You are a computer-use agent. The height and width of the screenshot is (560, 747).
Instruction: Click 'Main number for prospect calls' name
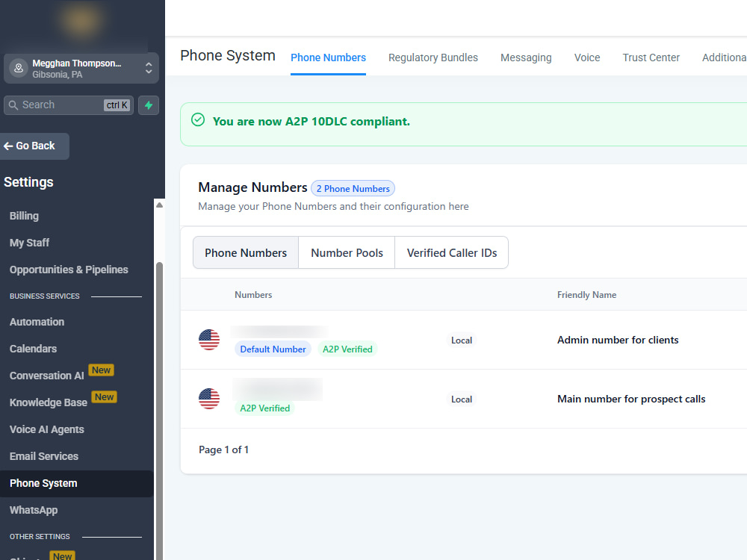[x=631, y=399]
